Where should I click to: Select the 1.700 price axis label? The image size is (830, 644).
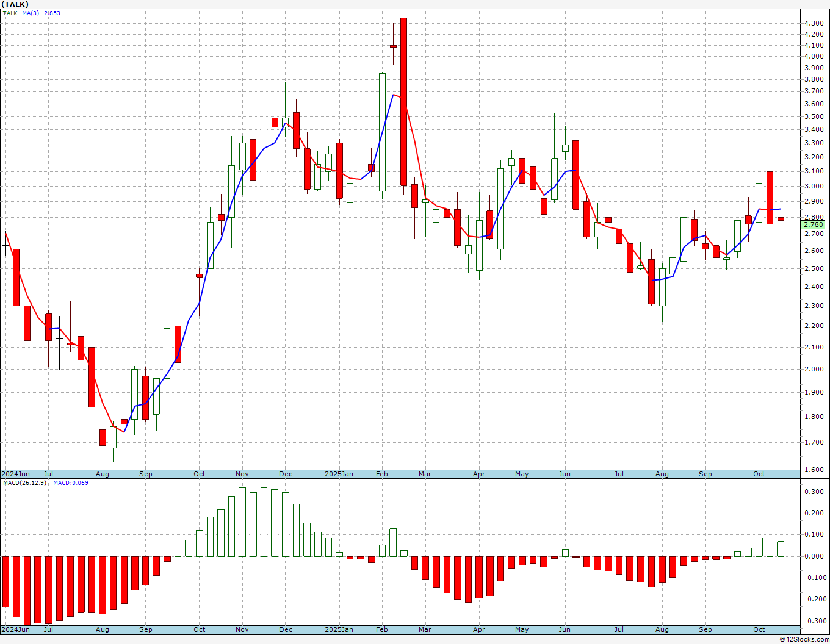(x=814, y=442)
